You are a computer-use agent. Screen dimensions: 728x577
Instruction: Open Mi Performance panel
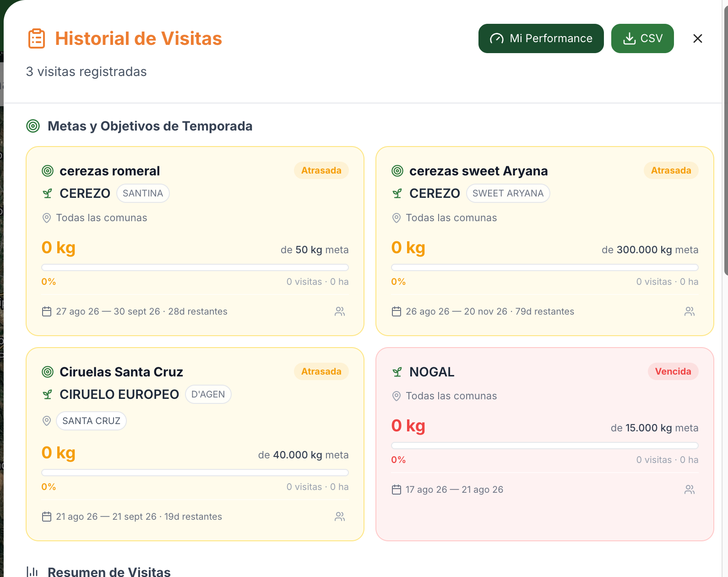coord(541,38)
